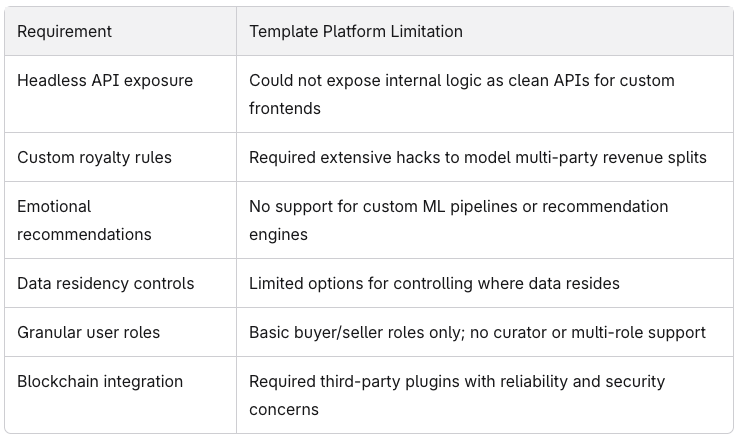Click the word "concerns" in the last row
This screenshot has height=439, width=739.
284,409
